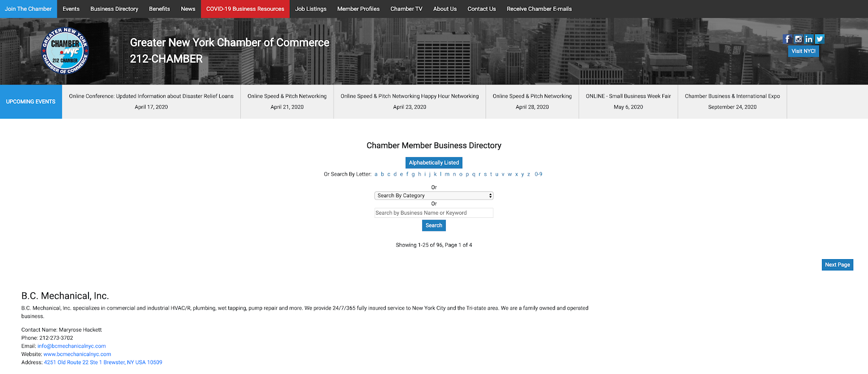Filter directory by letter n
Viewport: 868px width, 374px height.
454,175
